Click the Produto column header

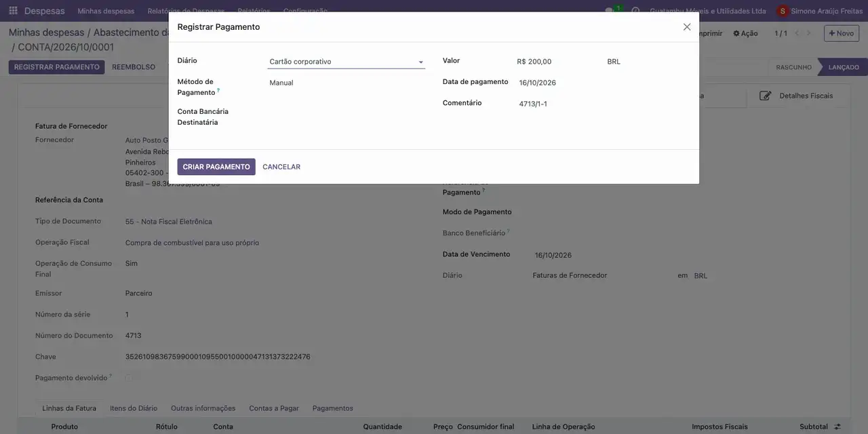[64, 427]
